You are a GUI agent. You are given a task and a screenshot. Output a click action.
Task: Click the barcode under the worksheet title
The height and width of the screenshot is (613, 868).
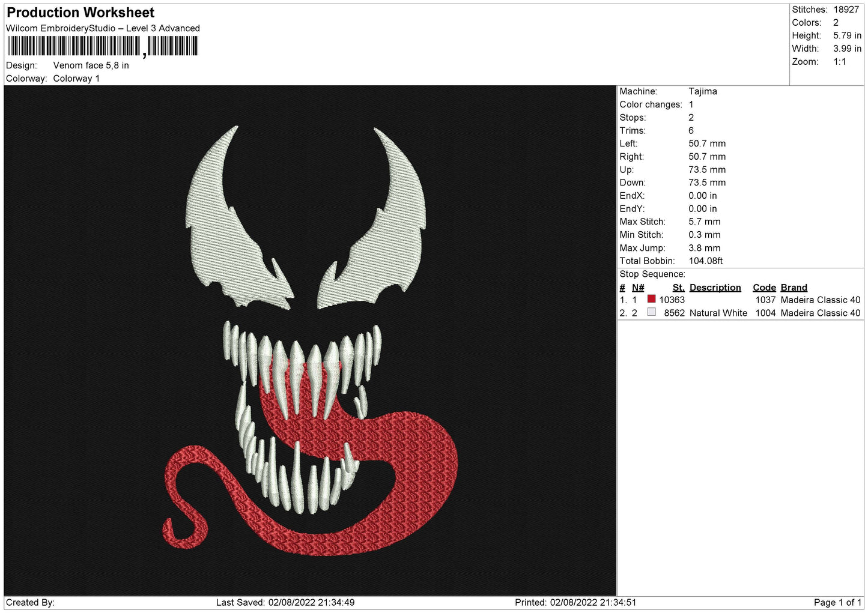click(103, 46)
